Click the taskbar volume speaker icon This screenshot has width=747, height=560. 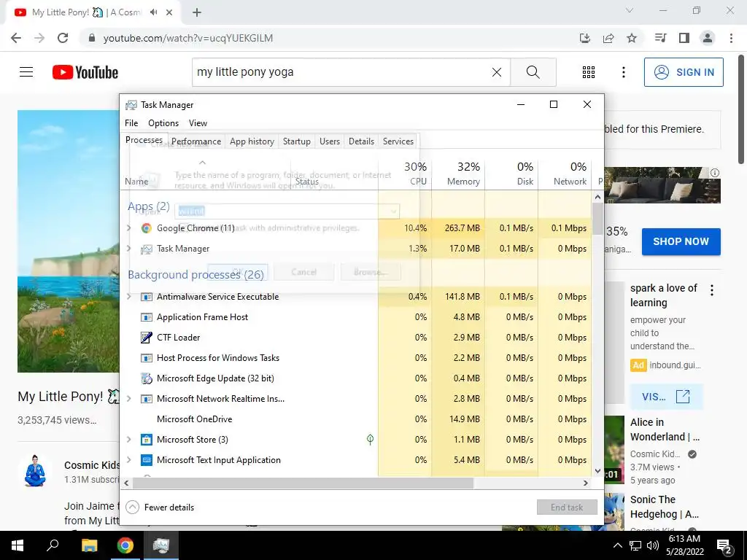click(x=653, y=545)
